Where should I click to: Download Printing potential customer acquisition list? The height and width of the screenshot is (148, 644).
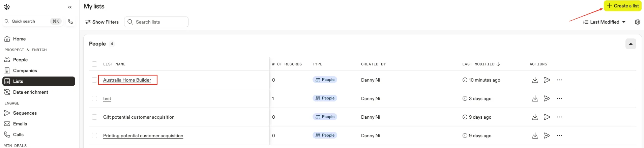tap(535, 136)
